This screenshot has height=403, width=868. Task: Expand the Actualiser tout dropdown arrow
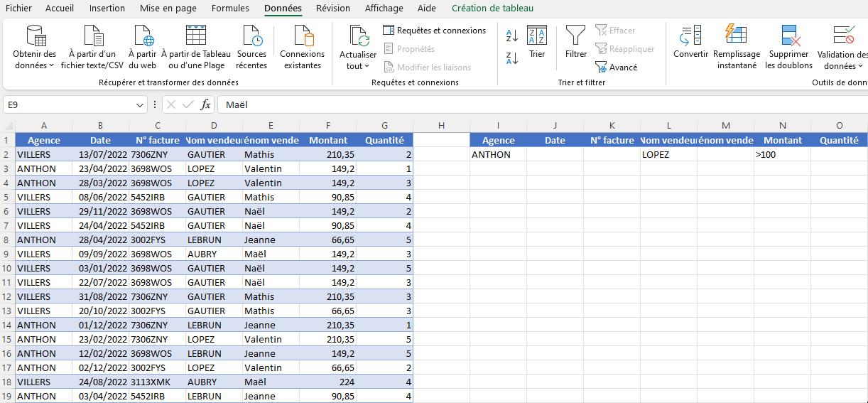(367, 66)
